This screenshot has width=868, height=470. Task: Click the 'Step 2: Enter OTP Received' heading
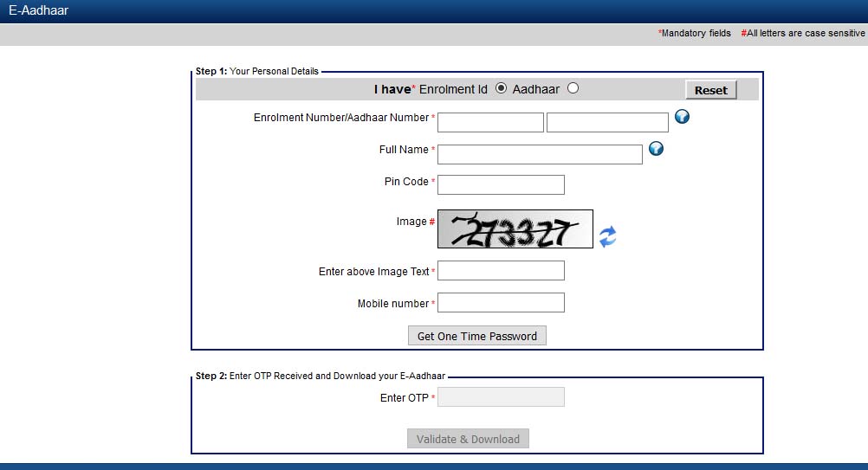tap(320, 376)
